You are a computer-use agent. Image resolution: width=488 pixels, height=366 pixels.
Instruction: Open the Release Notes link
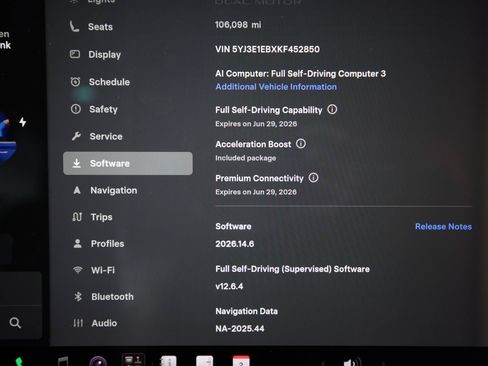tap(443, 227)
